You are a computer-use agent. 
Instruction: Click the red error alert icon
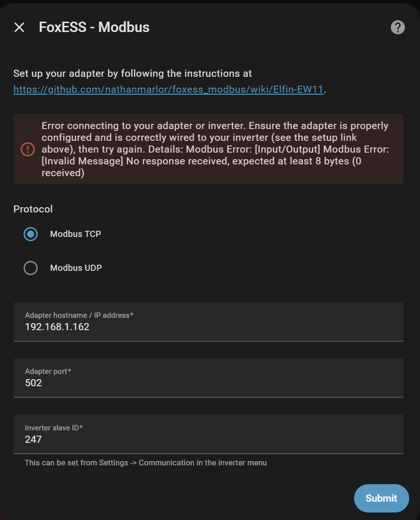pos(28,149)
